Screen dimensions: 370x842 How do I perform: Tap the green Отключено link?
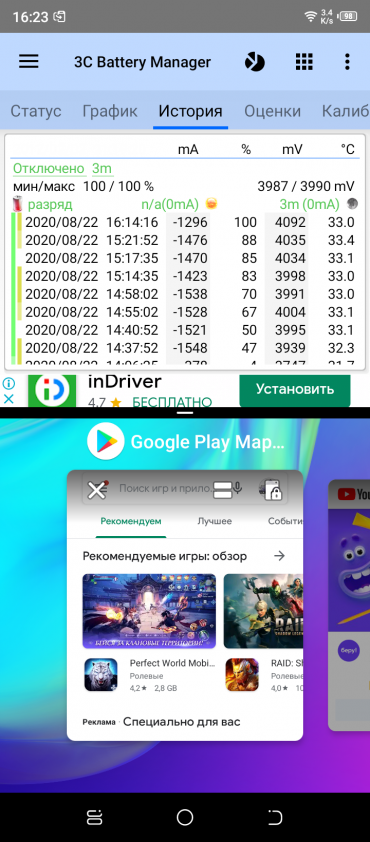coord(49,169)
